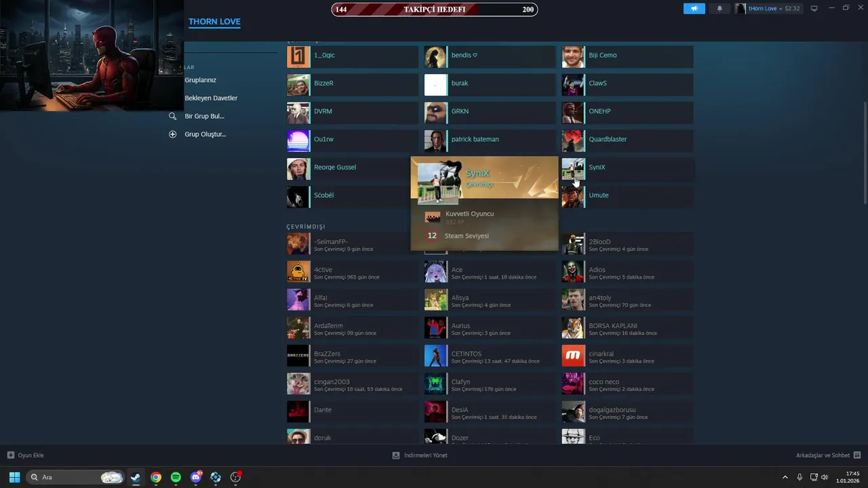Image resolution: width=868 pixels, height=488 pixels.
Task: Show hidden system tray icons chevron
Action: click(785, 477)
